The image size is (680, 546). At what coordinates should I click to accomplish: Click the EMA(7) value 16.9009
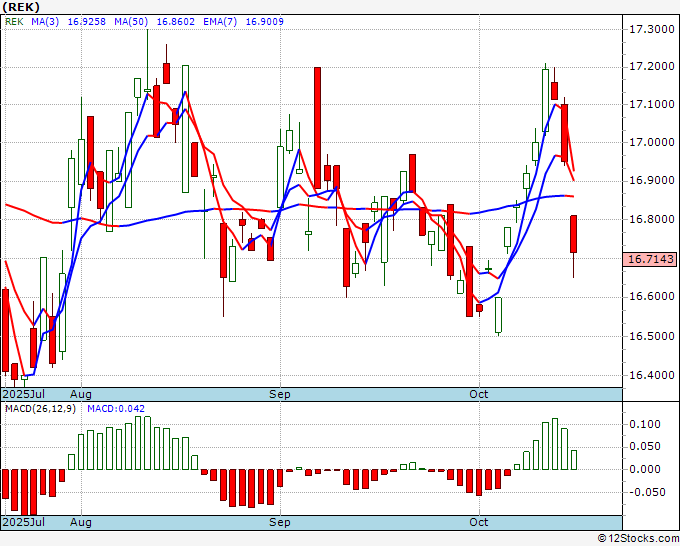click(265, 22)
